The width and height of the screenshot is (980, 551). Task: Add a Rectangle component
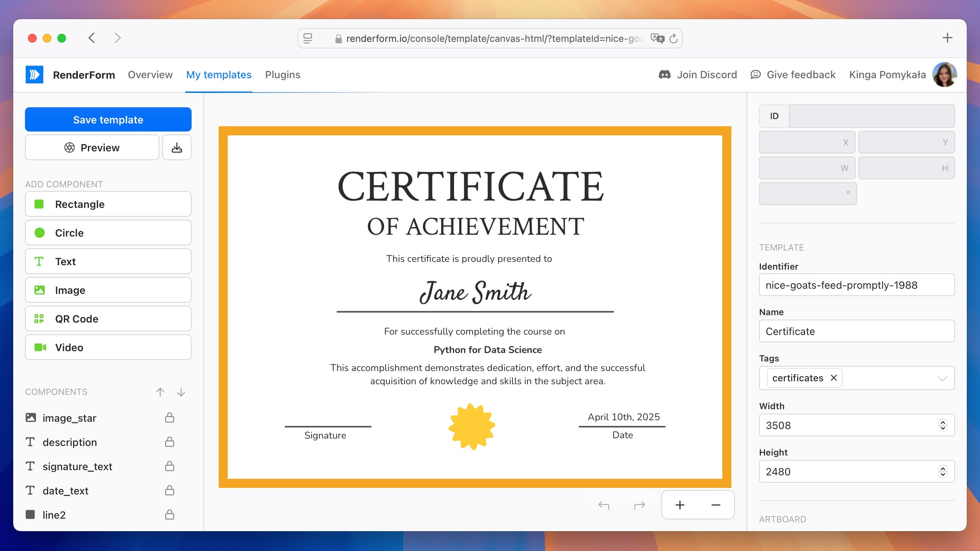(108, 204)
